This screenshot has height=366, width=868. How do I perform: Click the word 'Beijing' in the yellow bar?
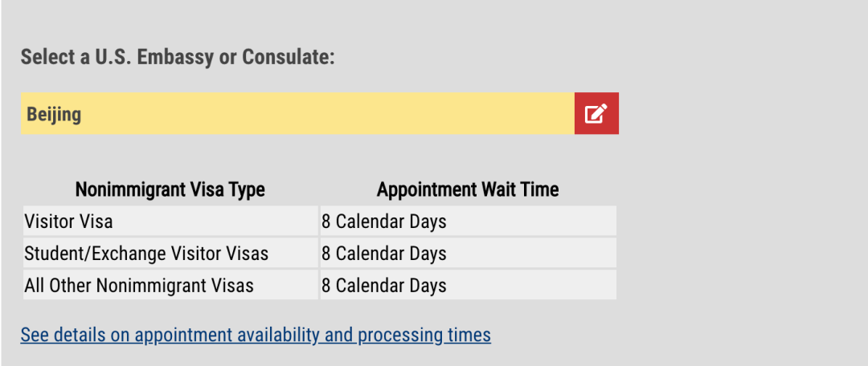(54, 114)
